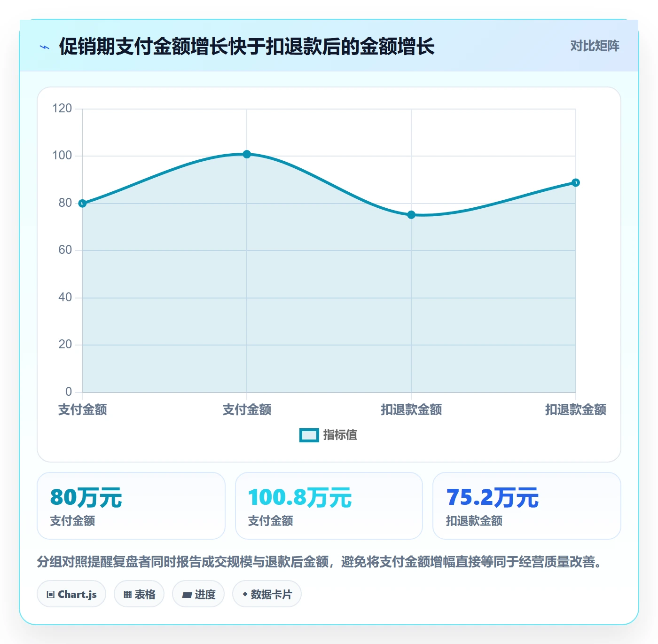The image size is (658, 644).
Task: Select the 数据卡片 tag
Action: 267,594
